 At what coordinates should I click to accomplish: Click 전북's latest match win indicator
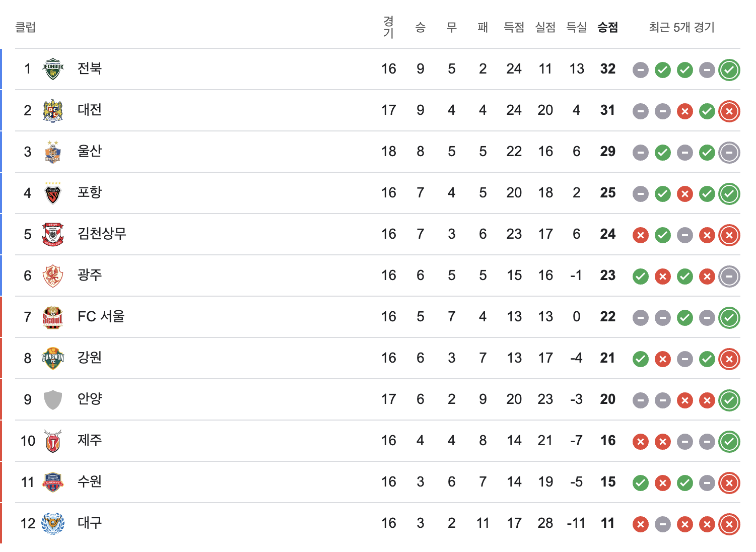729,70
